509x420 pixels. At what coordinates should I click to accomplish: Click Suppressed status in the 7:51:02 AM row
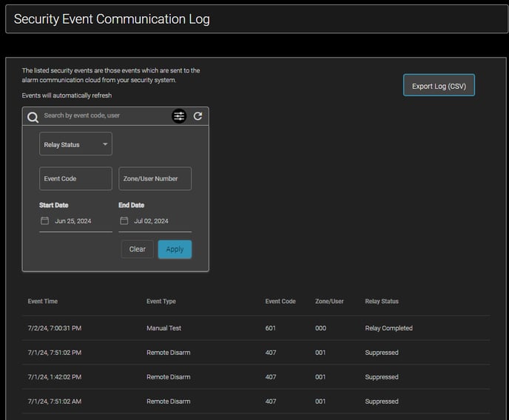[382, 402]
